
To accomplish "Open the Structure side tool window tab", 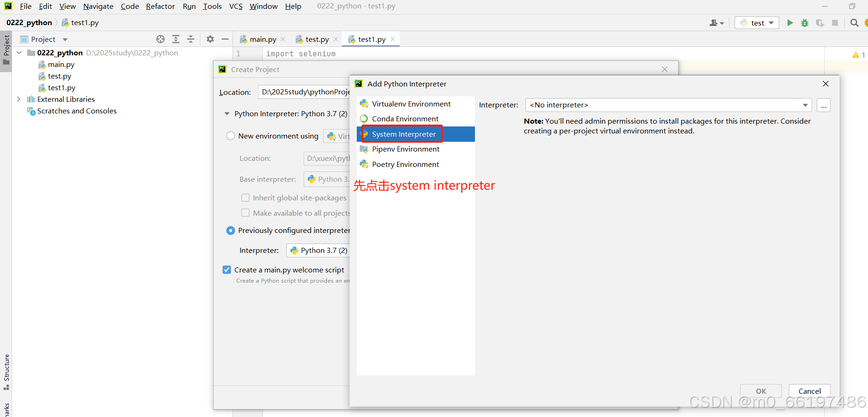I will (x=6, y=372).
